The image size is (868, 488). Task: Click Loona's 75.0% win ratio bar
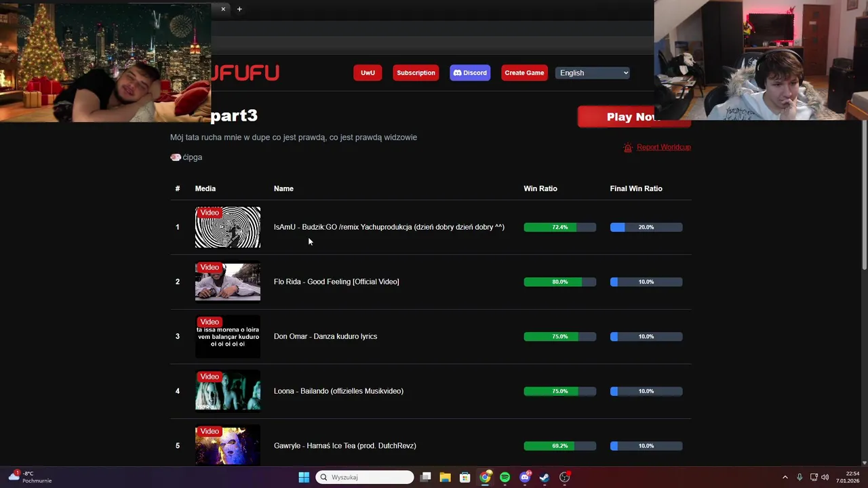[x=560, y=391]
